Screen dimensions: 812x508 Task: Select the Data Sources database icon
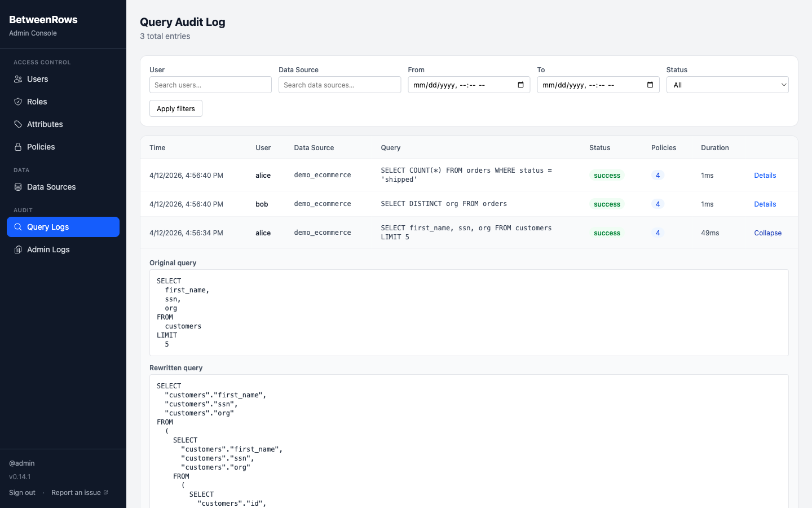pos(19,187)
